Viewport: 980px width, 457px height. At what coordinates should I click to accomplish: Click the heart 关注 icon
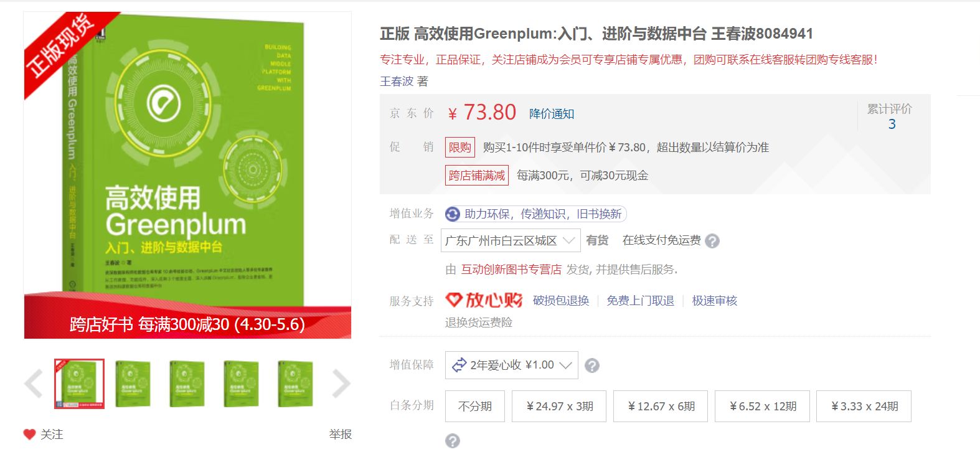(29, 434)
